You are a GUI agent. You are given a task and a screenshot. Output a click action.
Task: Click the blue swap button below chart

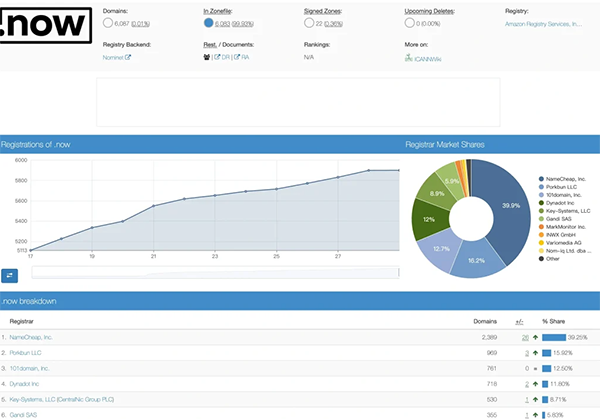tap(11, 274)
